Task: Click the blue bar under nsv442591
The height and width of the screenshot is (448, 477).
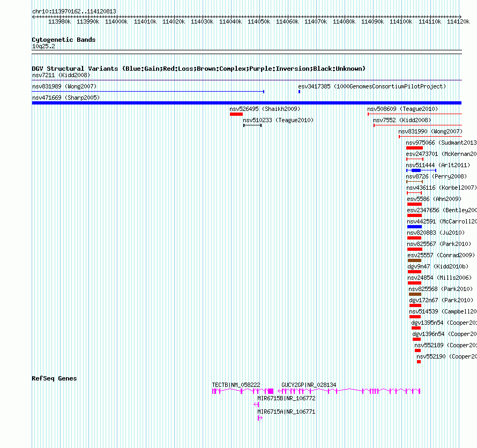Action: [x=414, y=227]
